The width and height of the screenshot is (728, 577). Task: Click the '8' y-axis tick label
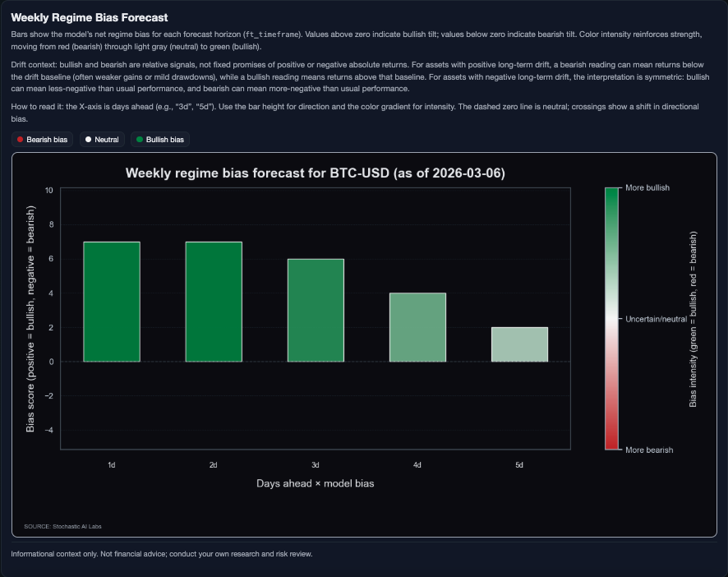click(52, 224)
